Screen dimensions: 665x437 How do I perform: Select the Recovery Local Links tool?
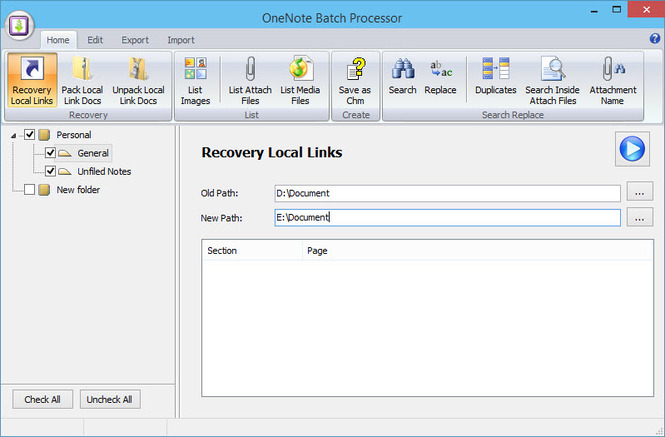pyautogui.click(x=30, y=82)
